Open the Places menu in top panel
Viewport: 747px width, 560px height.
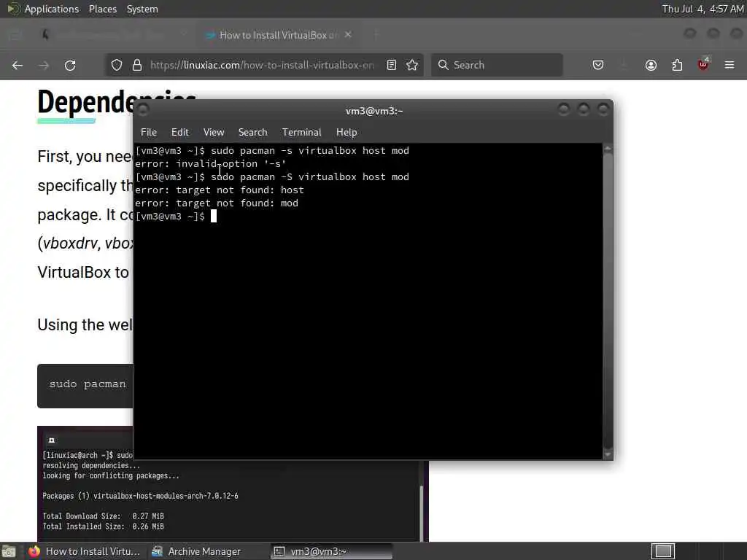click(x=102, y=9)
